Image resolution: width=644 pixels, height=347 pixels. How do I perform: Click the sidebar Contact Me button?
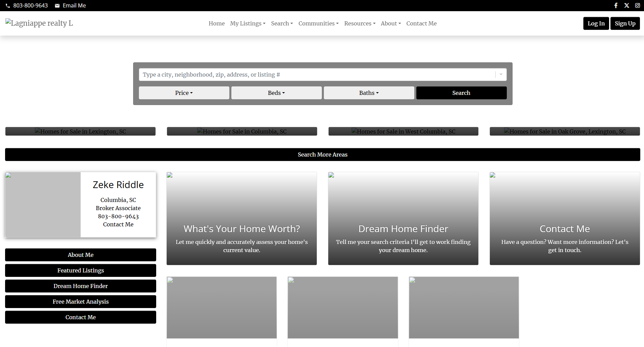click(81, 317)
